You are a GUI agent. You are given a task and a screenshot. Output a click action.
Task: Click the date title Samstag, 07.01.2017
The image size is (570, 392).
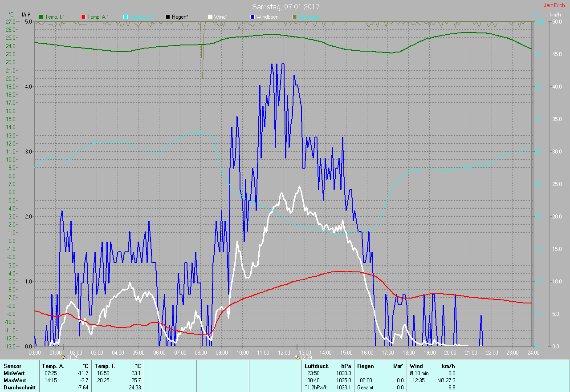click(x=285, y=7)
